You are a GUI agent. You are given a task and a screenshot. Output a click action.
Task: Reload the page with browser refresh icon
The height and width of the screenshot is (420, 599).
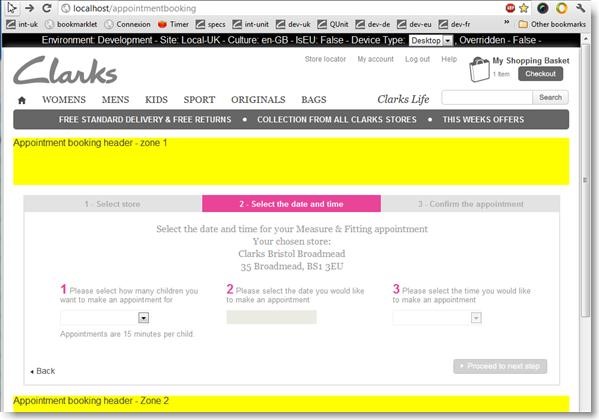tap(47, 8)
